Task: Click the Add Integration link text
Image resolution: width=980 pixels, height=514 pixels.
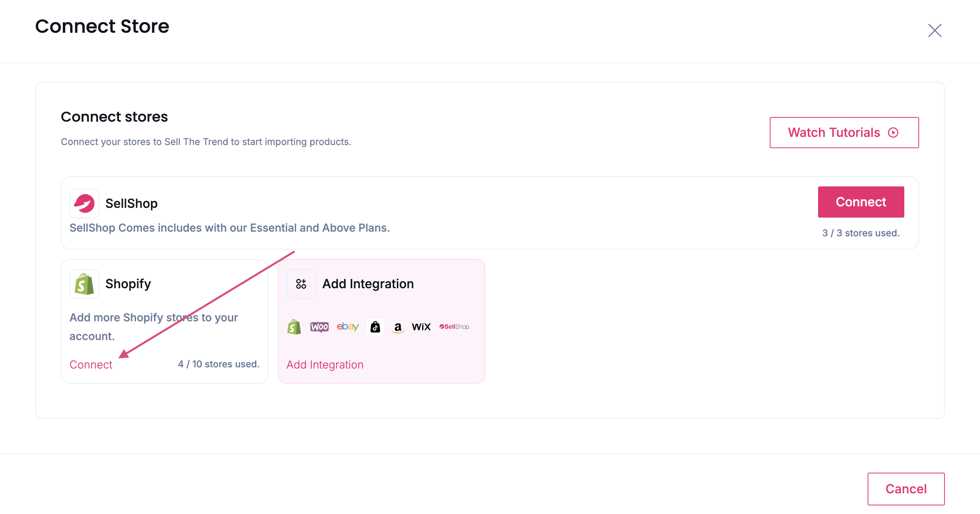Action: [325, 365]
